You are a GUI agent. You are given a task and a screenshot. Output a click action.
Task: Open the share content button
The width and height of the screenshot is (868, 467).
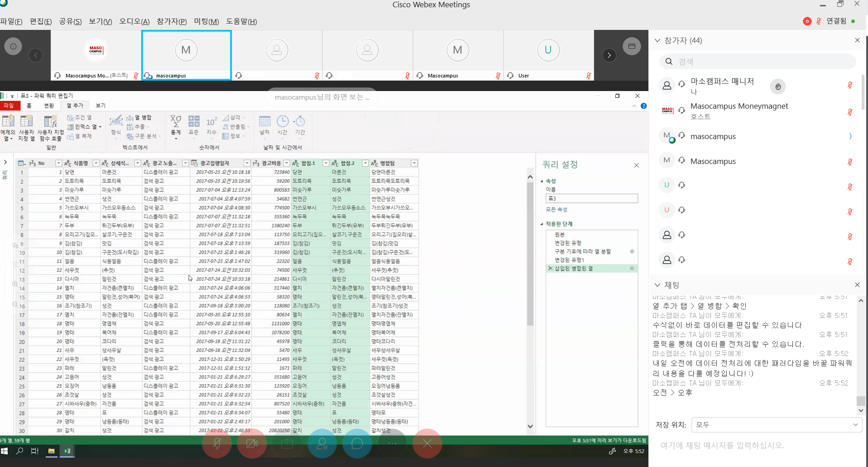pyautogui.click(x=287, y=443)
